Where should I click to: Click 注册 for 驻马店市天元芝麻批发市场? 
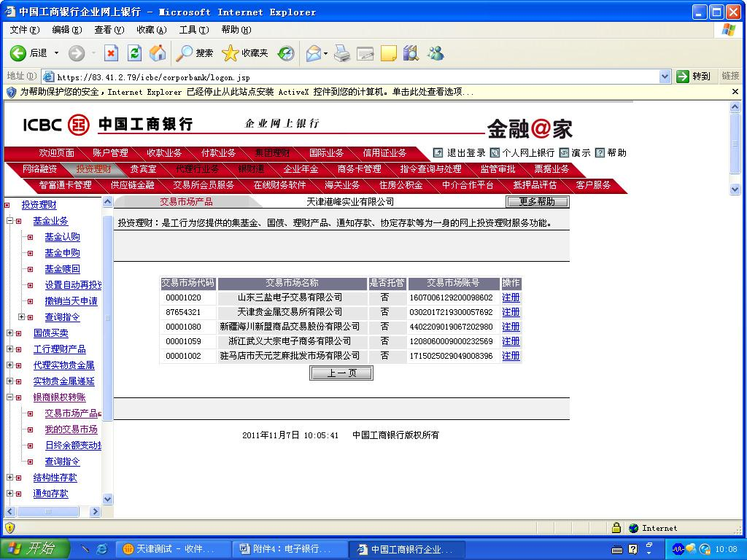511,356
